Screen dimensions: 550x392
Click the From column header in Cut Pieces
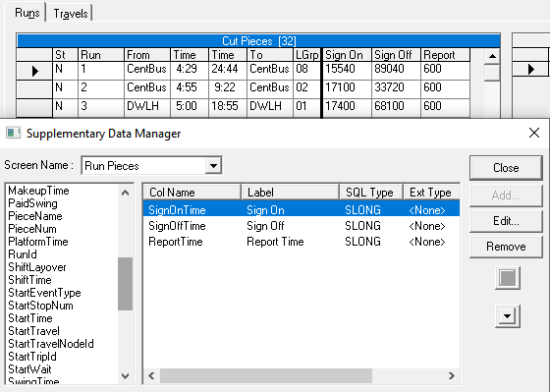click(x=147, y=55)
